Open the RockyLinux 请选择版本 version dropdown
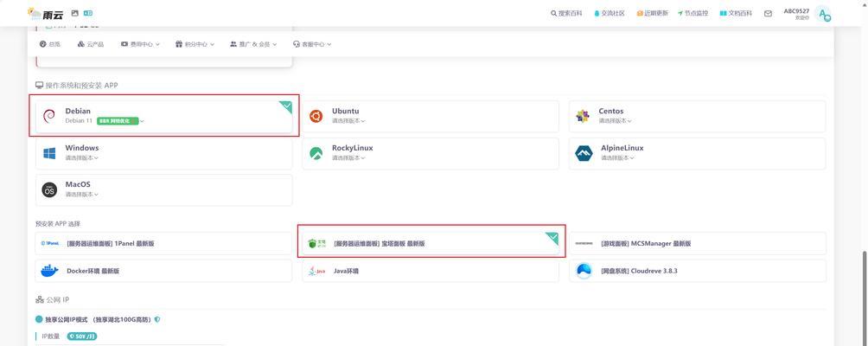This screenshot has height=346, width=868. coord(348,157)
